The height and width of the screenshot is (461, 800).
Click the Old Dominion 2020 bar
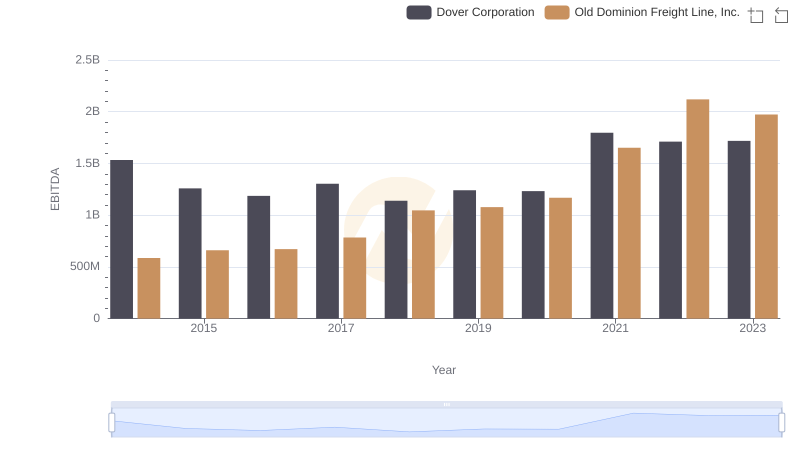560,258
